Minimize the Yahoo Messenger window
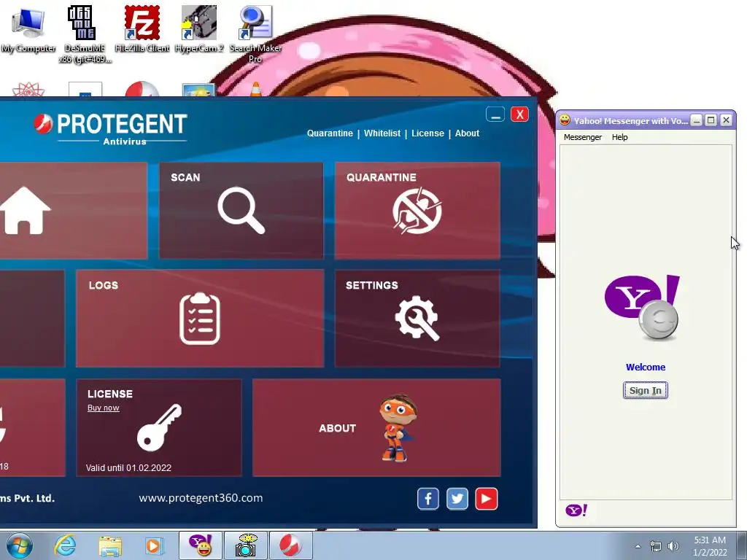The image size is (747, 560). [697, 120]
